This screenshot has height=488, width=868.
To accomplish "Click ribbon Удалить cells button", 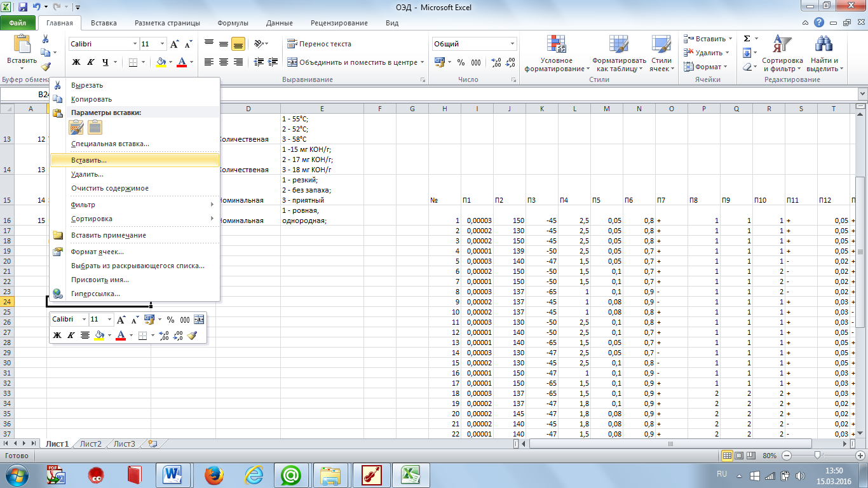I will pyautogui.click(x=706, y=53).
